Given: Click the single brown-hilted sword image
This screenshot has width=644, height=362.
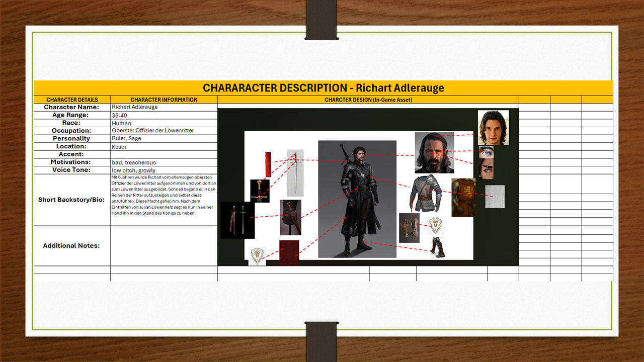Looking at the screenshot, I should (x=260, y=191).
